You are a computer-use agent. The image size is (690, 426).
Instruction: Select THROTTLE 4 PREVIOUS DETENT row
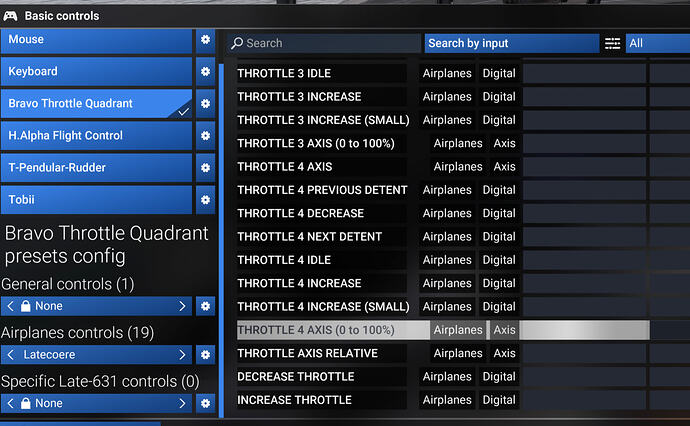tap(323, 190)
